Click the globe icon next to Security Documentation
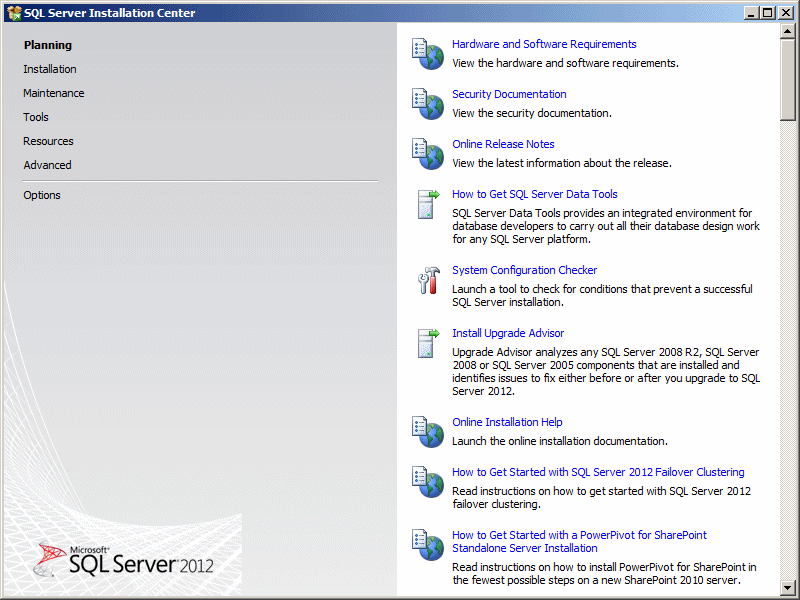This screenshot has height=600, width=800. pos(428,104)
